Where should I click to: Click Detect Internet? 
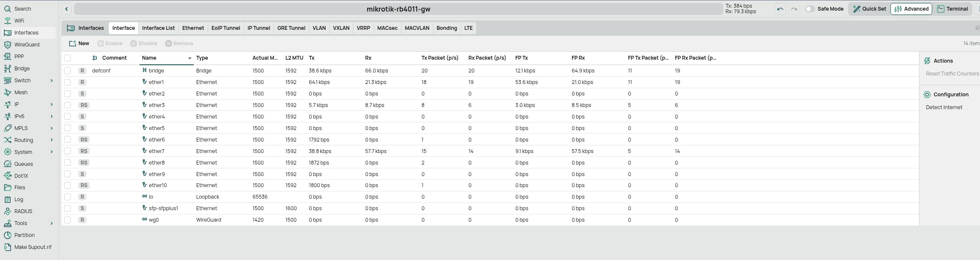pos(944,107)
